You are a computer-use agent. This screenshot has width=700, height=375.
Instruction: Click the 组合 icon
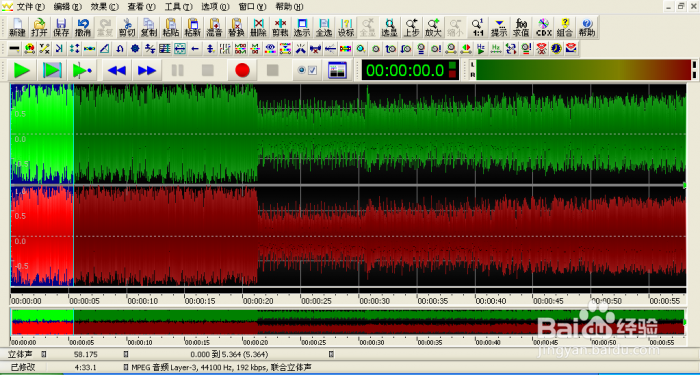coord(565,28)
